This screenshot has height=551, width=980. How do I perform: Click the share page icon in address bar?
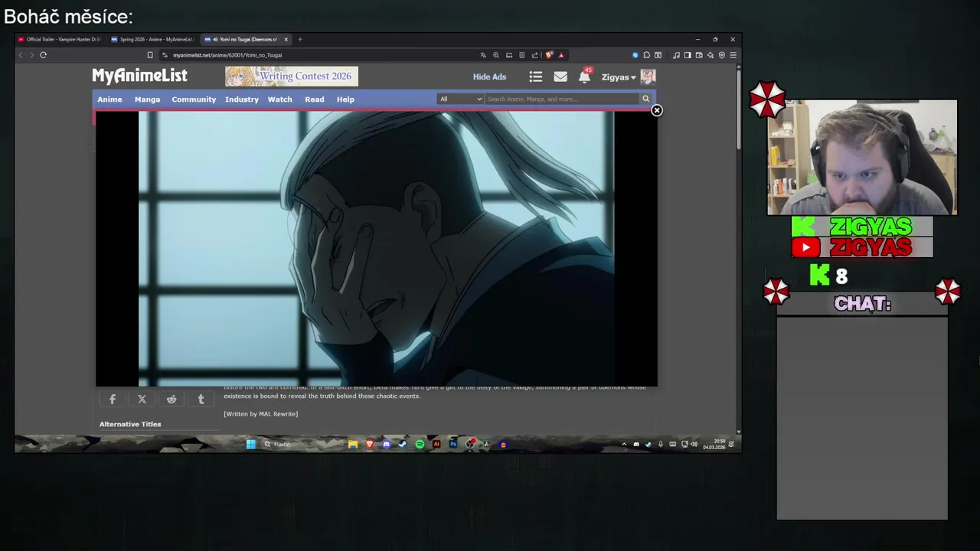coord(534,55)
